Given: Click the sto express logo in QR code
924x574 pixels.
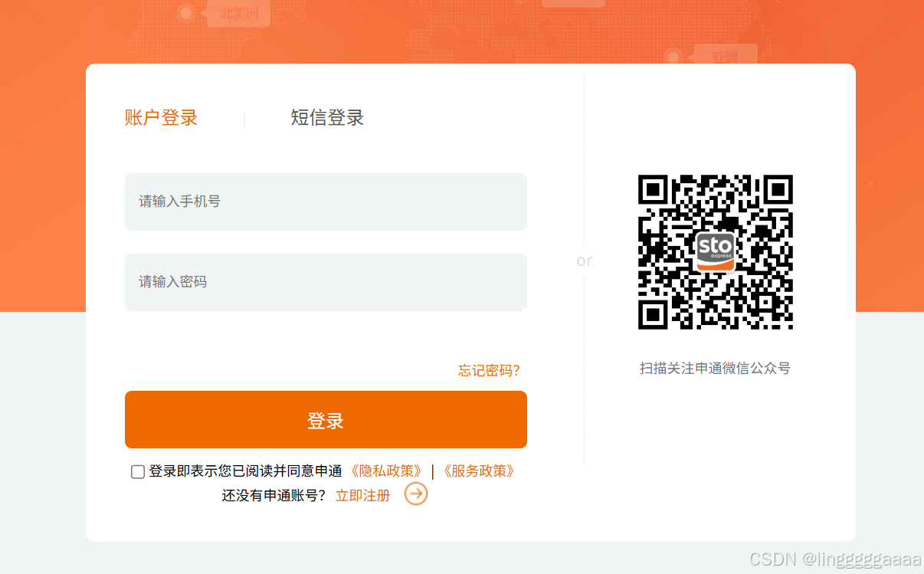Looking at the screenshot, I should (x=716, y=251).
